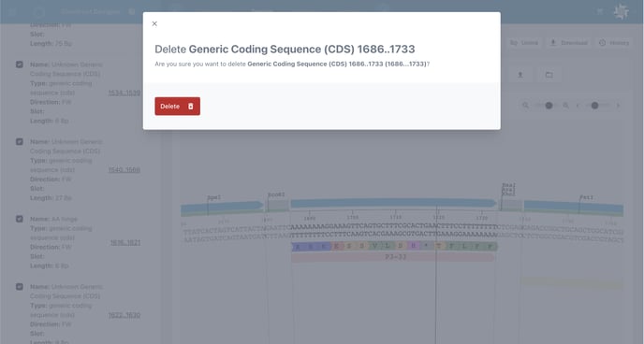Close the delete confirmation dialog
The height and width of the screenshot is (344, 644).
(154, 23)
